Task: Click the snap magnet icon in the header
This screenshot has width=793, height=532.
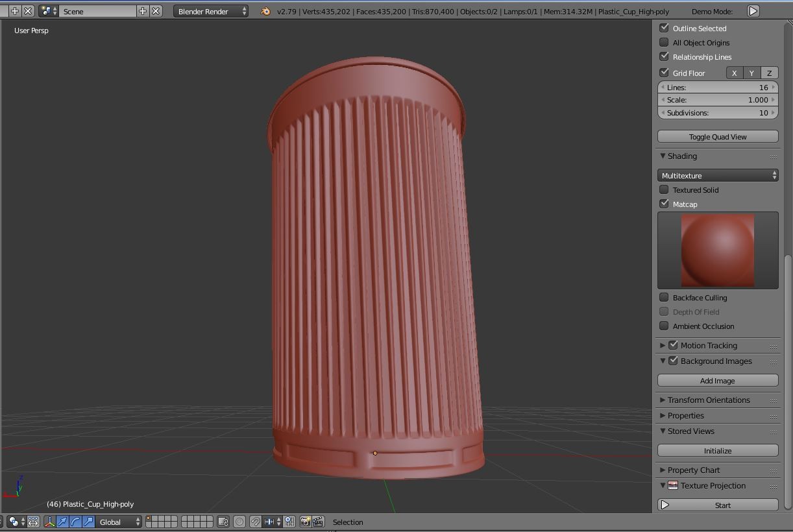Action: (255, 522)
